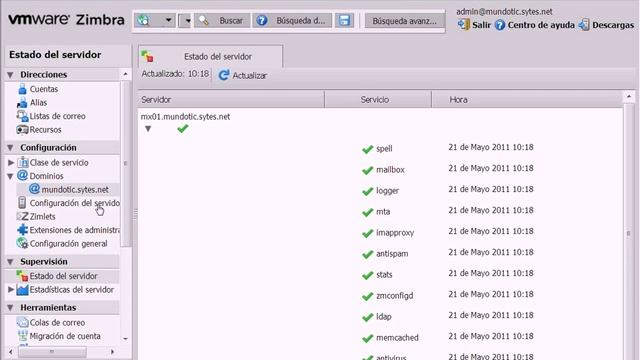Select the Estado del servidor tab
640x360 pixels.
click(210, 57)
